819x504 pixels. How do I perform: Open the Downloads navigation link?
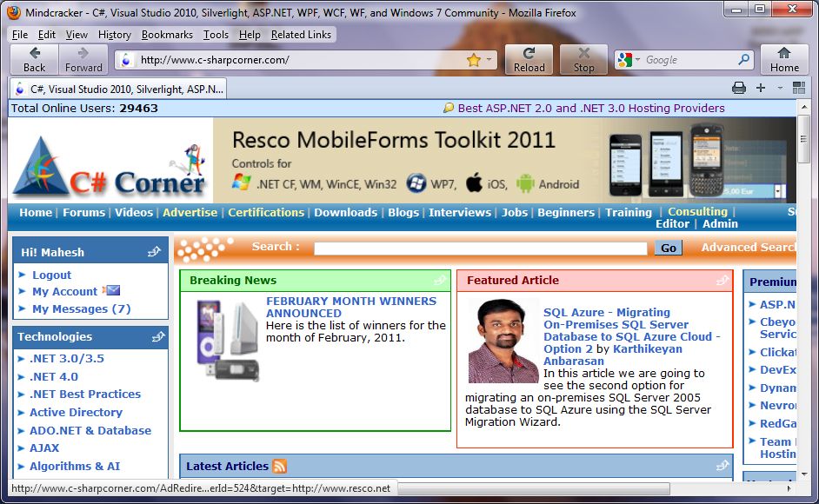(x=345, y=213)
